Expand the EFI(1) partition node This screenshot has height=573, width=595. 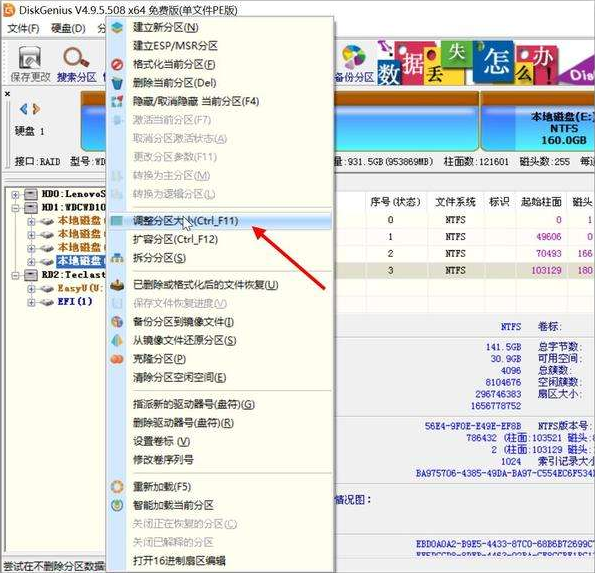pyautogui.click(x=31, y=302)
